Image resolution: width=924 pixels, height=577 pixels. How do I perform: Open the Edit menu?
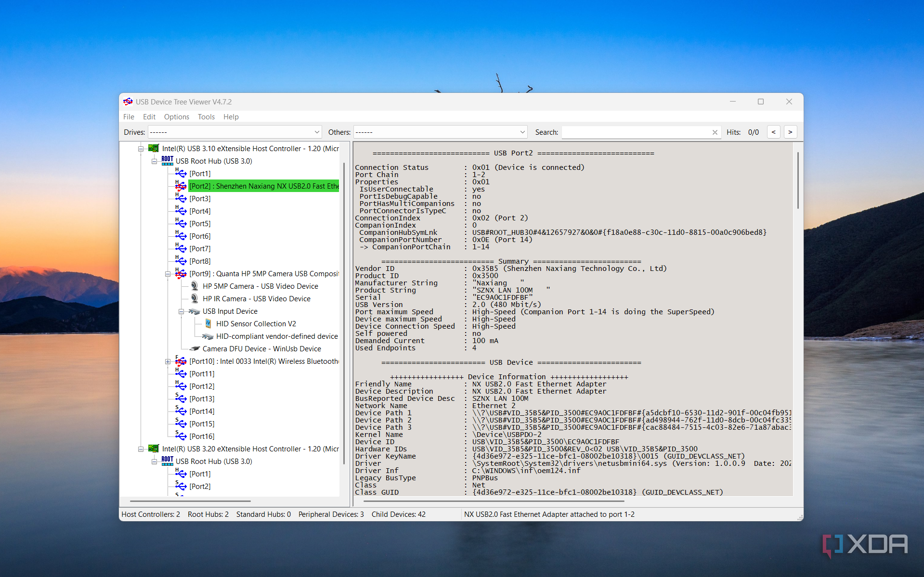click(149, 116)
